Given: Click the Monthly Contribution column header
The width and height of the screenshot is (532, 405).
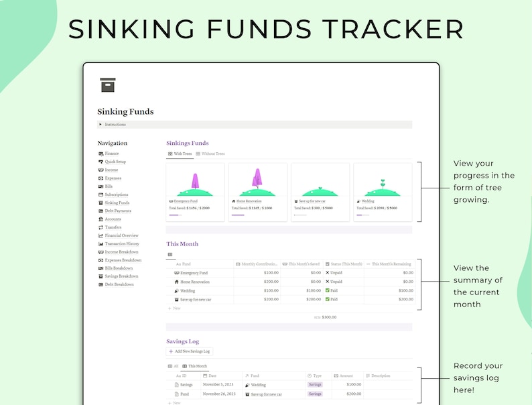Looking at the screenshot, I should (257, 264).
